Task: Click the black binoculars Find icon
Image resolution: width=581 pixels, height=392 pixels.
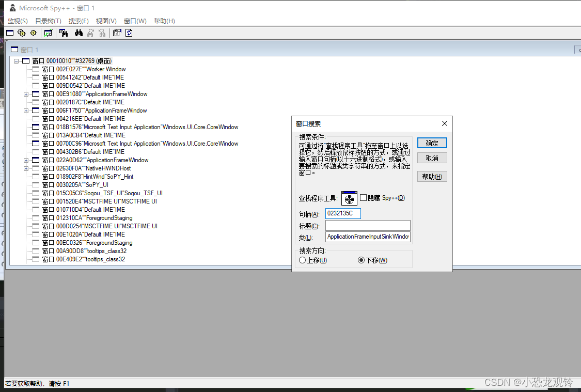Action: [78, 33]
